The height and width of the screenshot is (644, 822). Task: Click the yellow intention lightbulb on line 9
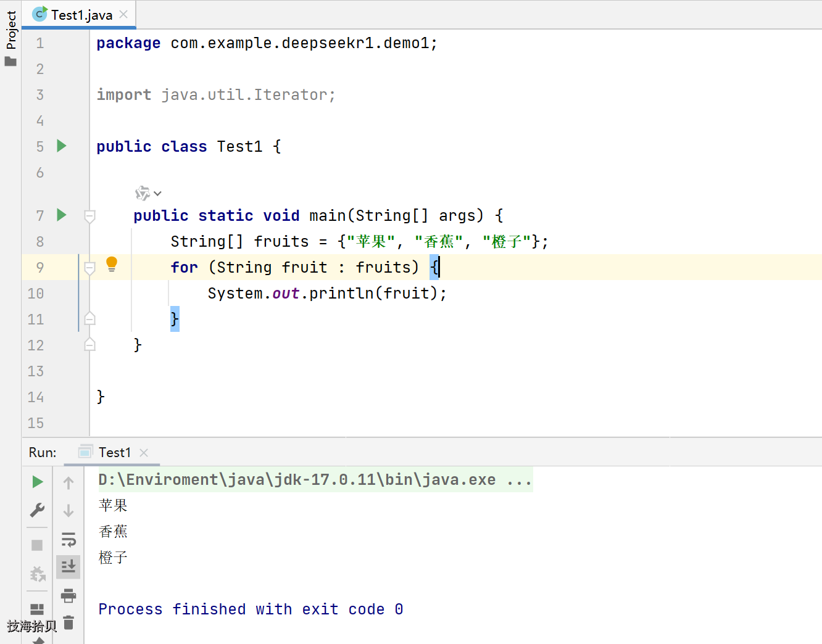[112, 264]
